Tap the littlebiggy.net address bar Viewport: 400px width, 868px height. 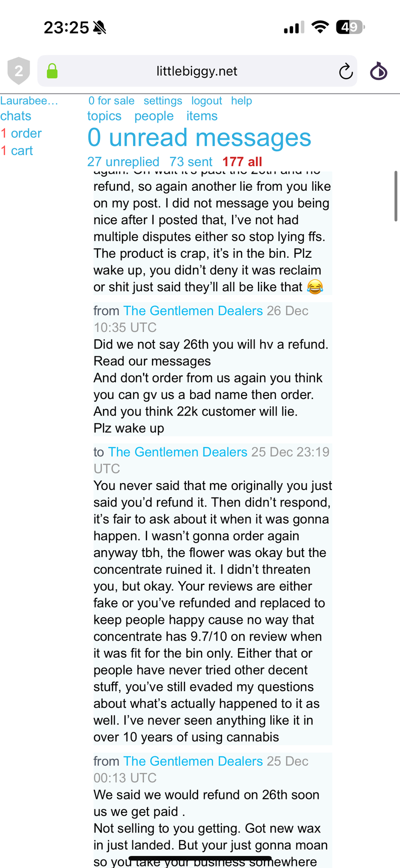[x=196, y=71]
